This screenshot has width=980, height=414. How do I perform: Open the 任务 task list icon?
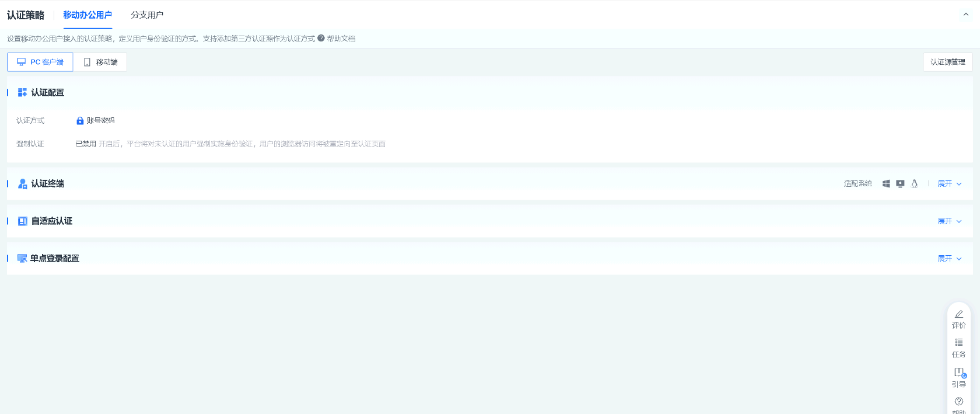tap(958, 343)
